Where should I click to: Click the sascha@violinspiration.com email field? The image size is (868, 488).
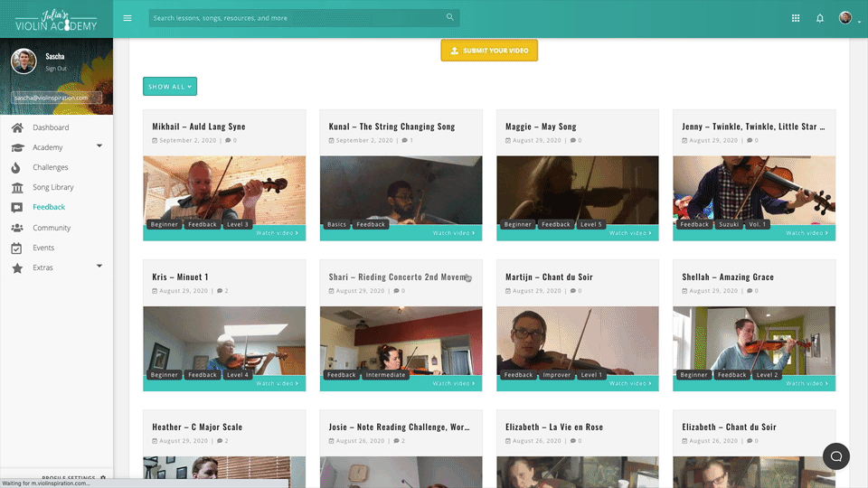[56, 98]
